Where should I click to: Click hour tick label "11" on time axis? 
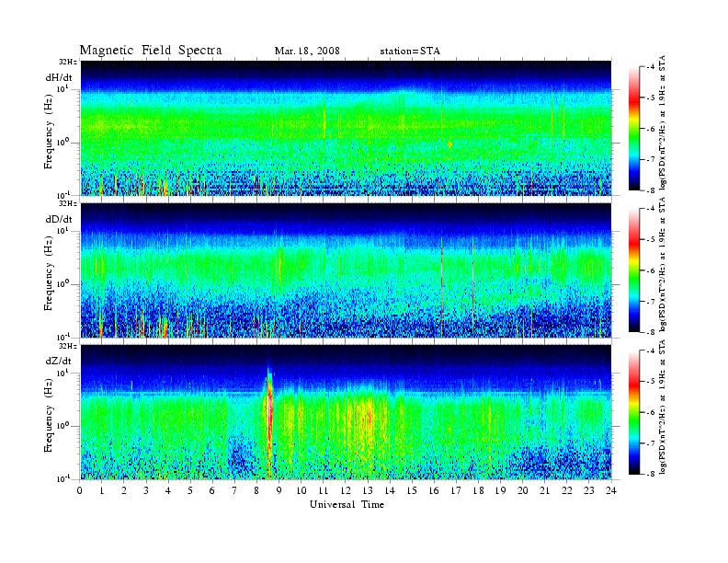tap(324, 490)
